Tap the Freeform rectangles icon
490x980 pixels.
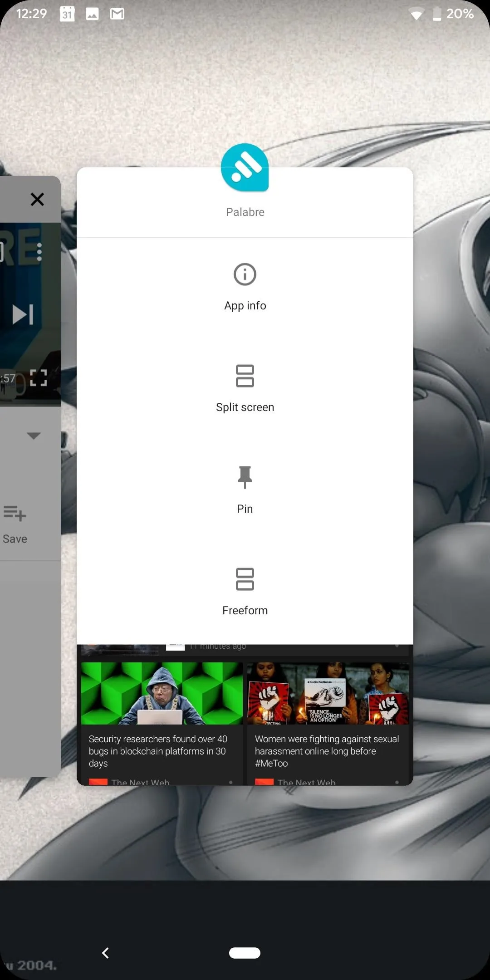click(245, 579)
